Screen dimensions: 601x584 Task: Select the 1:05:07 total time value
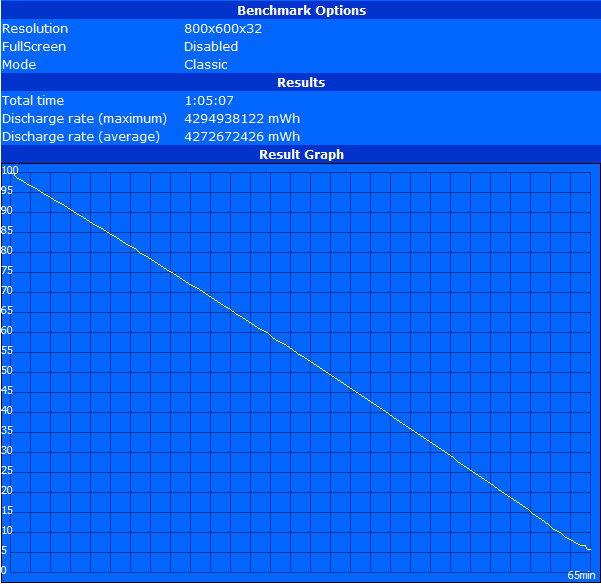point(209,101)
